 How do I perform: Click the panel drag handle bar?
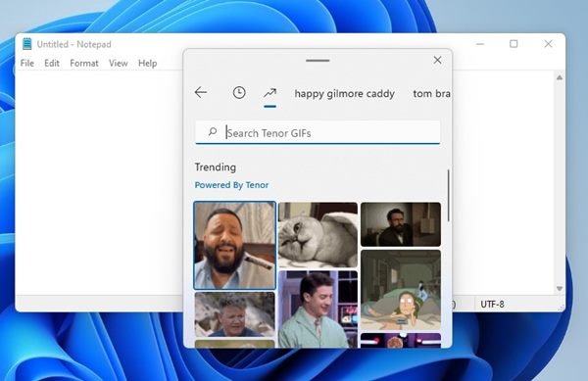(318, 61)
